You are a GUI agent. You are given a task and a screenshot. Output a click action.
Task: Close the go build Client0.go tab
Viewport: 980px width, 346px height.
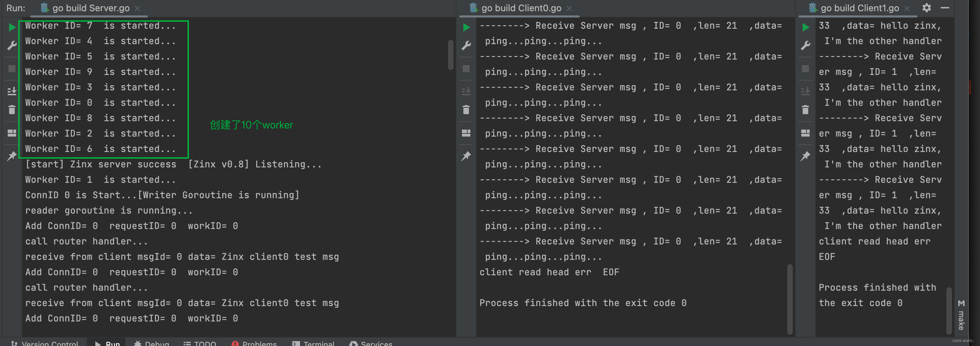coord(569,8)
